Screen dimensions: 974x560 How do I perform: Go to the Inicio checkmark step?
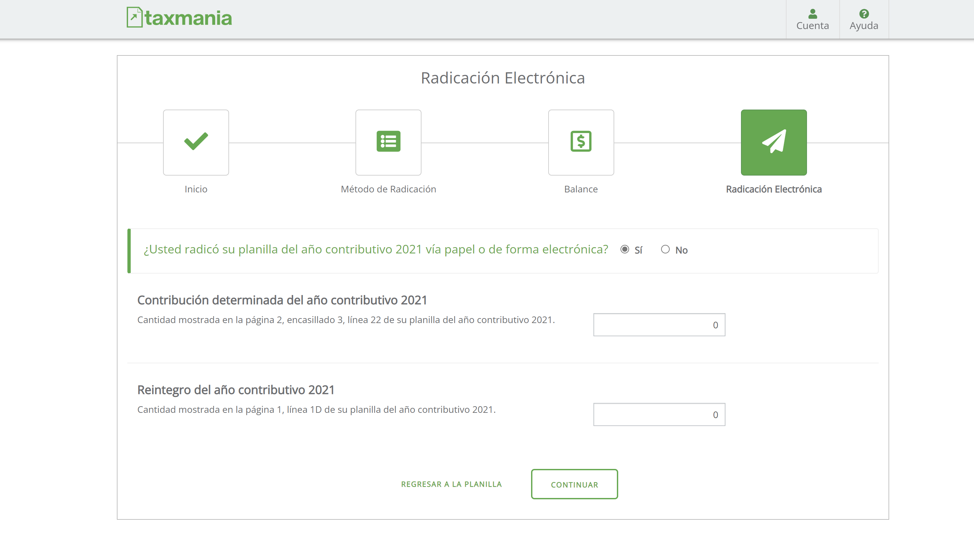[196, 142]
